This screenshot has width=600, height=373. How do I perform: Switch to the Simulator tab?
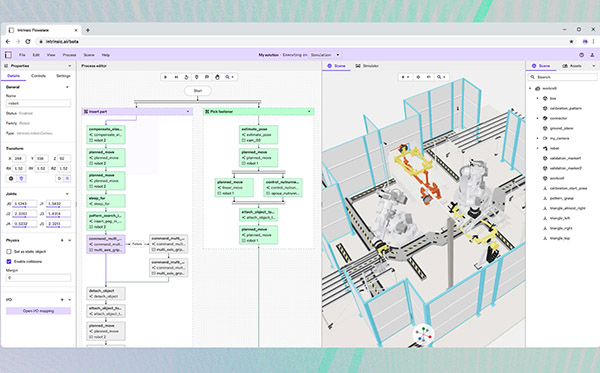[x=367, y=66]
